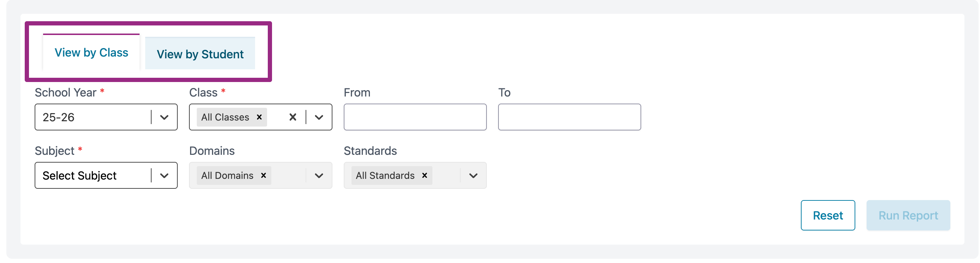The image size is (980, 263).
Task: Click the Select Subject placeholder text
Action: click(x=79, y=175)
